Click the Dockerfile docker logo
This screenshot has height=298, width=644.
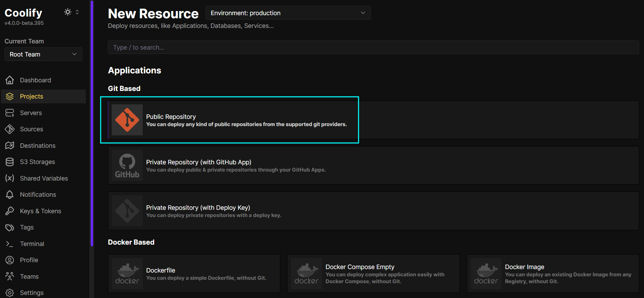tap(127, 274)
